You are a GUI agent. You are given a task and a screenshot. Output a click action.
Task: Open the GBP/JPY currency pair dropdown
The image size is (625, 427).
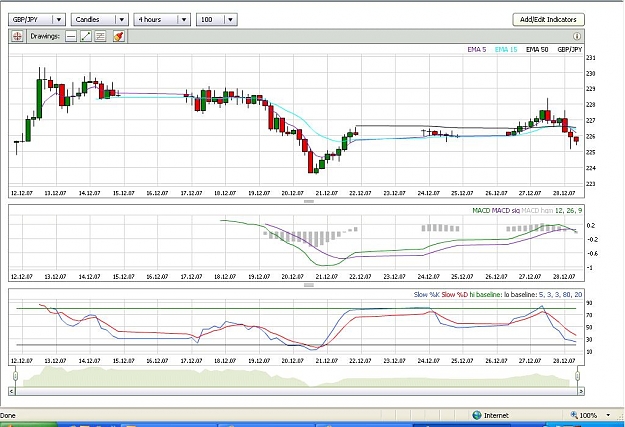click(x=37, y=19)
